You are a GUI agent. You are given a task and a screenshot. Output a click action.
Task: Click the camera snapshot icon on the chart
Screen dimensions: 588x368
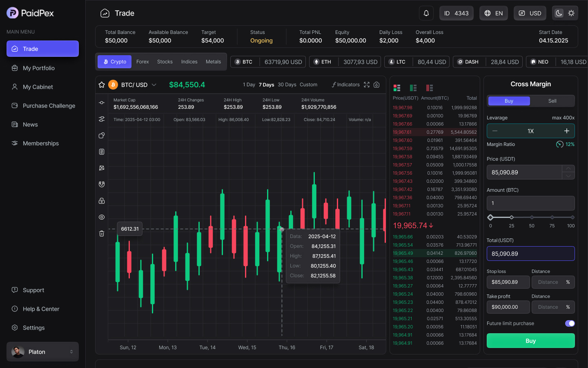[x=376, y=85]
